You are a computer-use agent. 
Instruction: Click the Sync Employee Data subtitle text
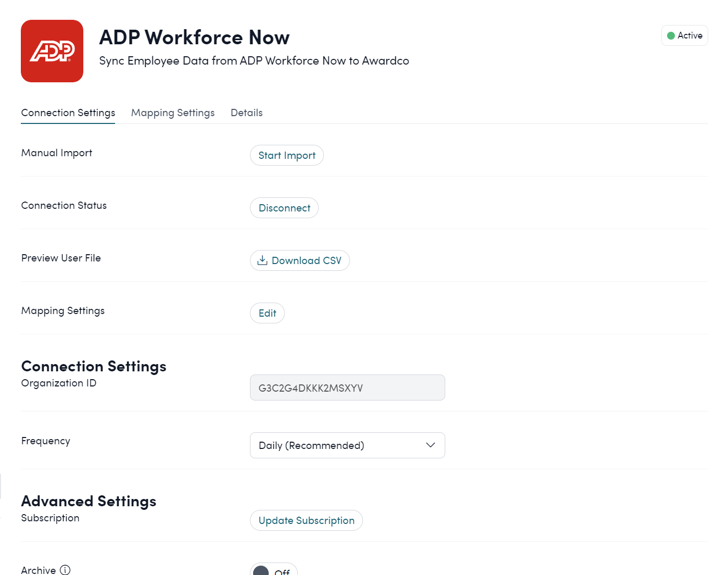point(254,60)
